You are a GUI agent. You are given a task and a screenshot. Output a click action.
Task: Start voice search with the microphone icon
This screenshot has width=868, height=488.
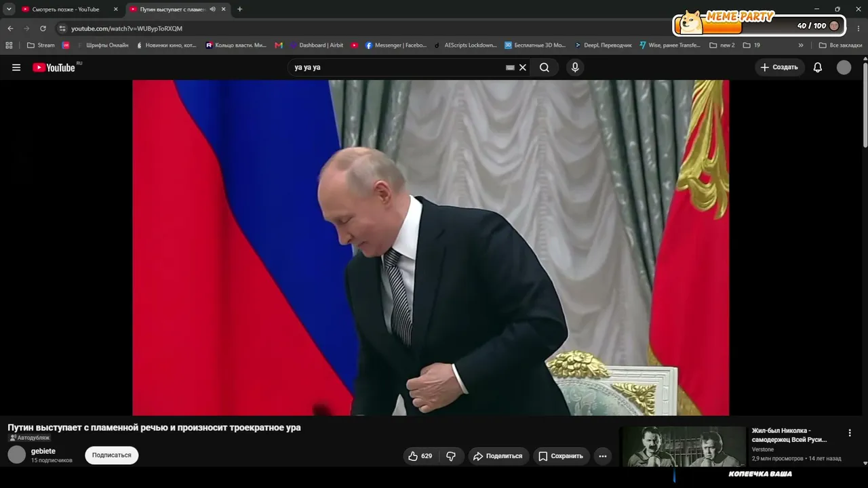pyautogui.click(x=575, y=67)
